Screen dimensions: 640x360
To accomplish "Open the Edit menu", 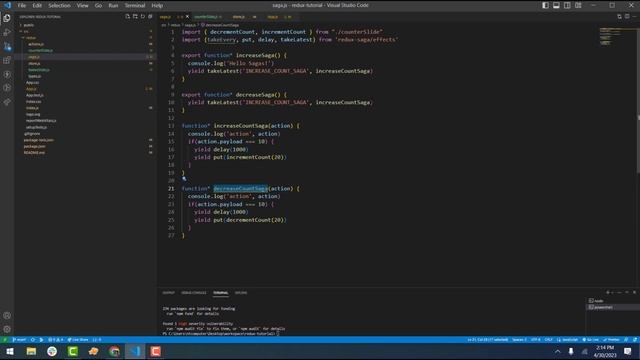I will tap(37, 5).
